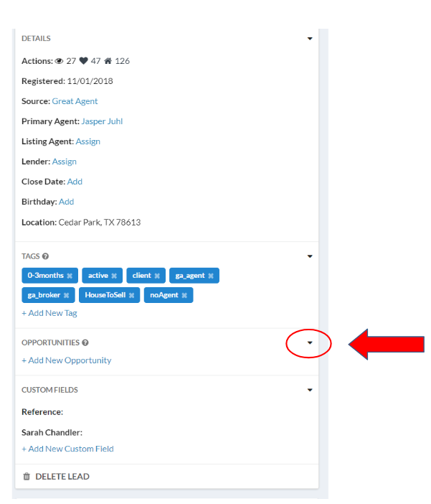This screenshot has height=504, width=431.
Task: Show help for Opportunities section
Action: 85,343
